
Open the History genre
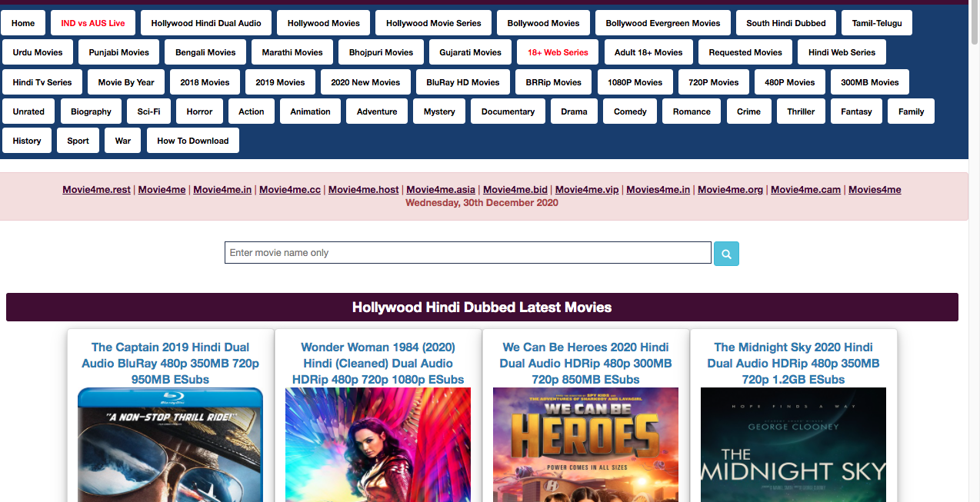tap(27, 141)
